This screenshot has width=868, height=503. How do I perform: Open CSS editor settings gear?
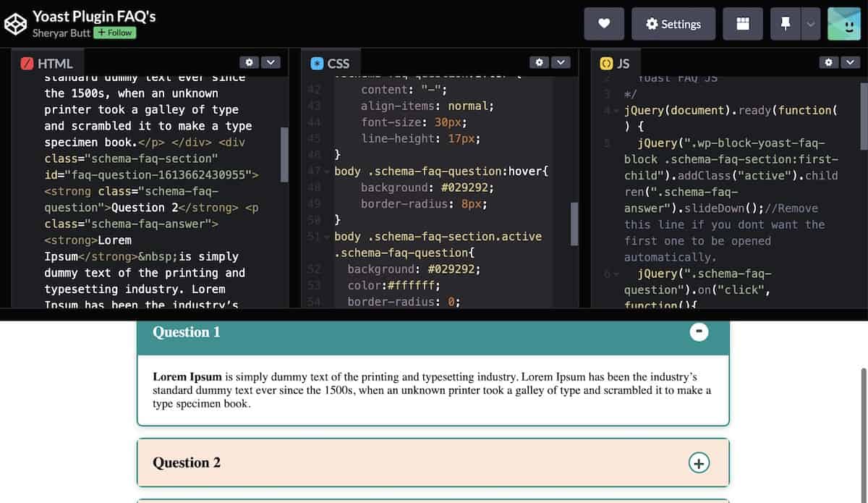tap(539, 63)
